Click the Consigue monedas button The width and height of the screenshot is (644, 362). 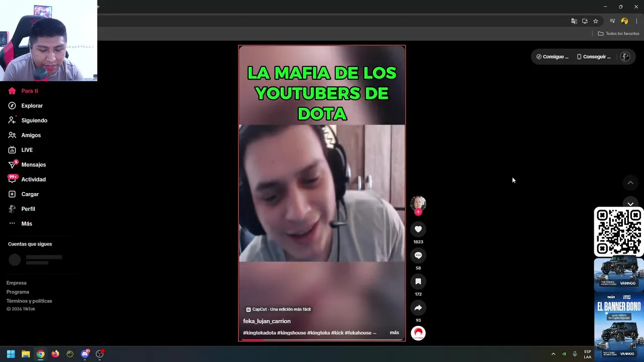(x=552, y=57)
